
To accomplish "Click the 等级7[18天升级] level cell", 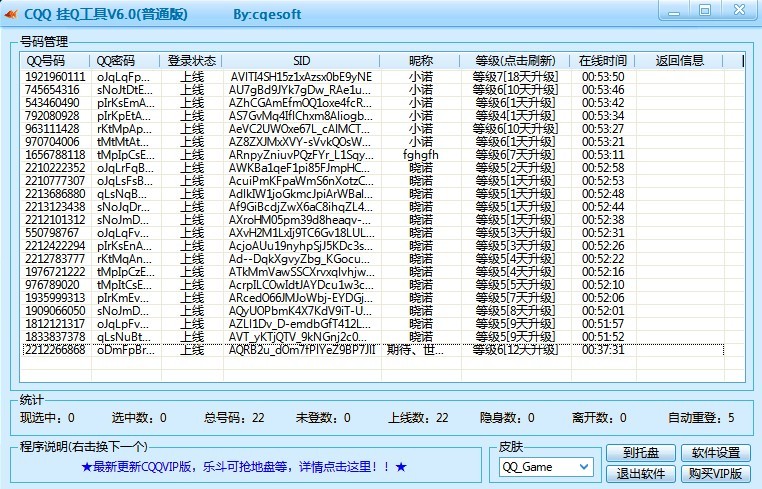I will (515, 77).
